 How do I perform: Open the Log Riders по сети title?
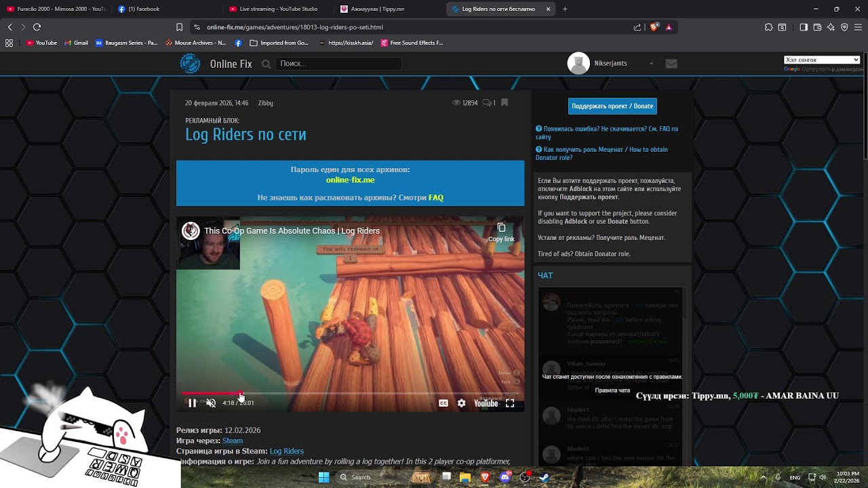click(245, 134)
